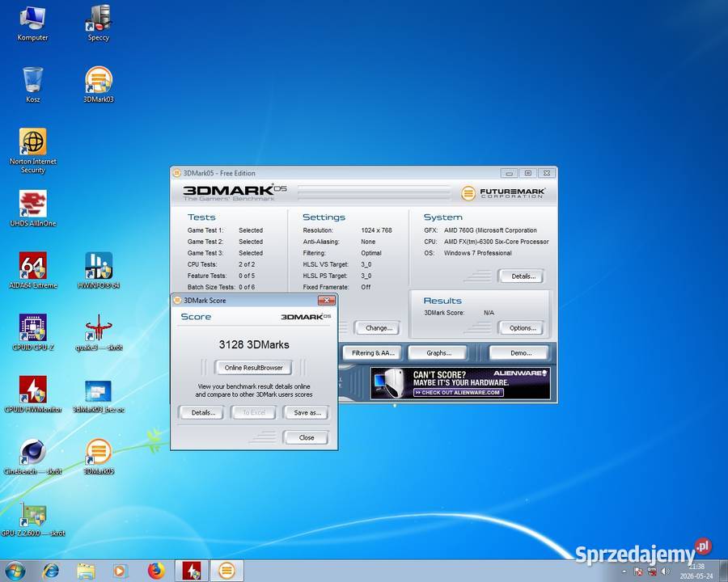
Task: Click the Demo button
Action: click(x=520, y=353)
